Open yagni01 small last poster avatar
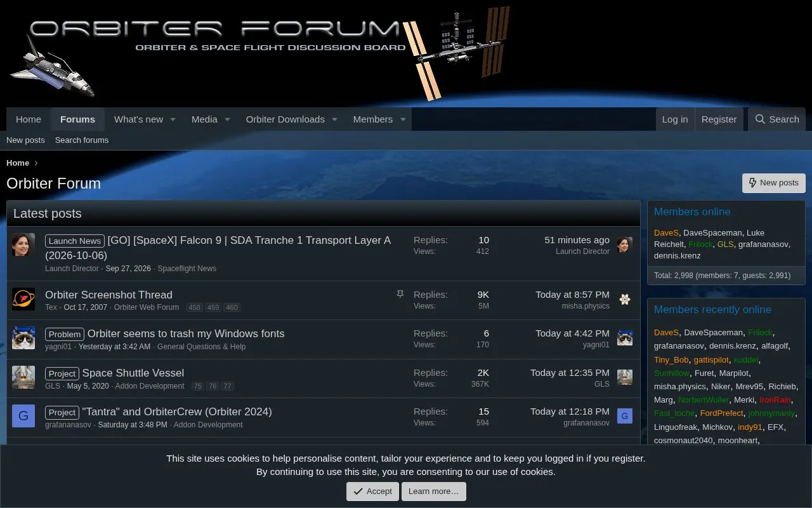Viewport: 812px width, 508px height. [625, 338]
